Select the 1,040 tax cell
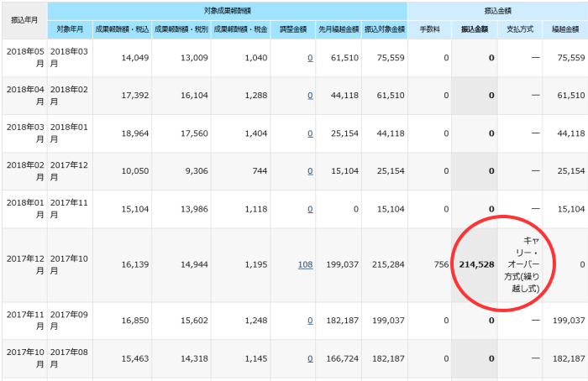Screen dimensions: 588x381 coord(241,58)
